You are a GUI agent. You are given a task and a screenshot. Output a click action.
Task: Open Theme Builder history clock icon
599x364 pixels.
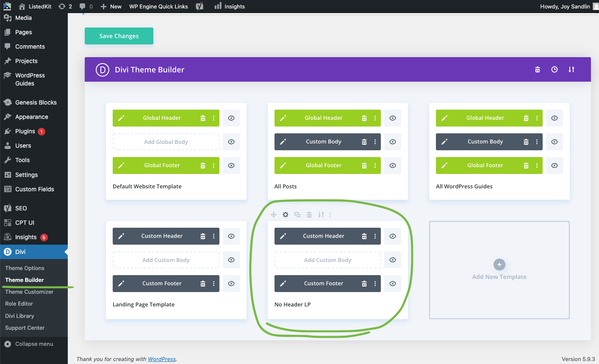554,69
